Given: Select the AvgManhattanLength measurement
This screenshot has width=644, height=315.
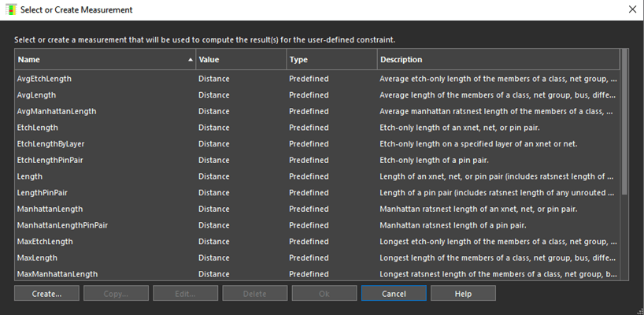Looking at the screenshot, I should [x=317, y=111].
